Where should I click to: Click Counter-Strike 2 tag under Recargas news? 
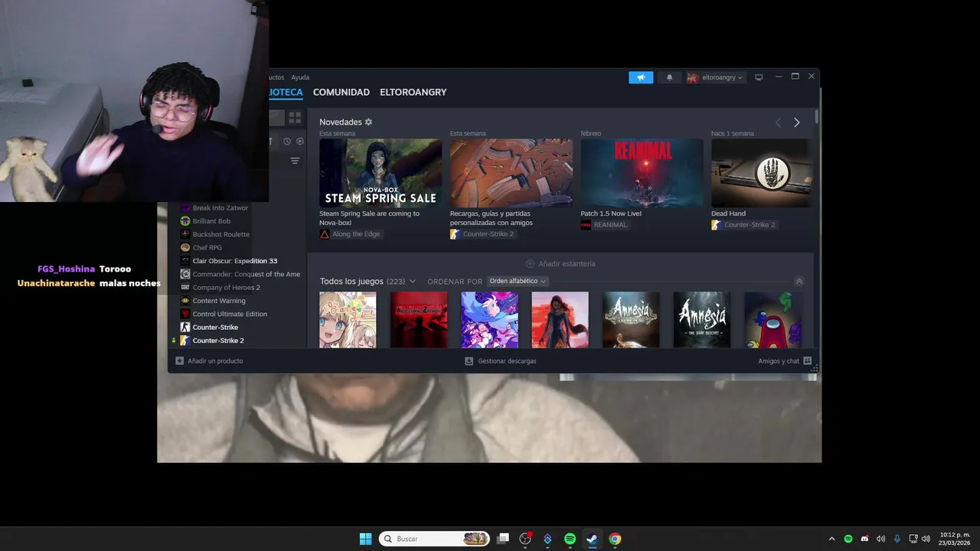tap(482, 234)
